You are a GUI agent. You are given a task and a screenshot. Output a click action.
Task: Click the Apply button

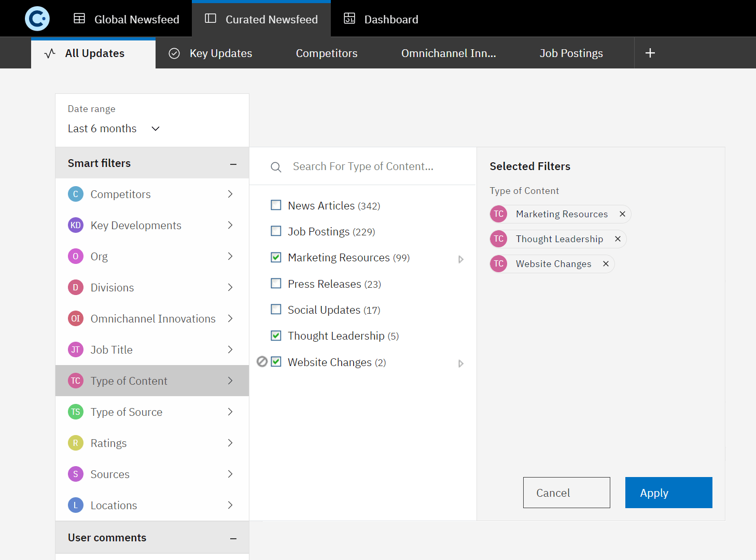(x=669, y=493)
